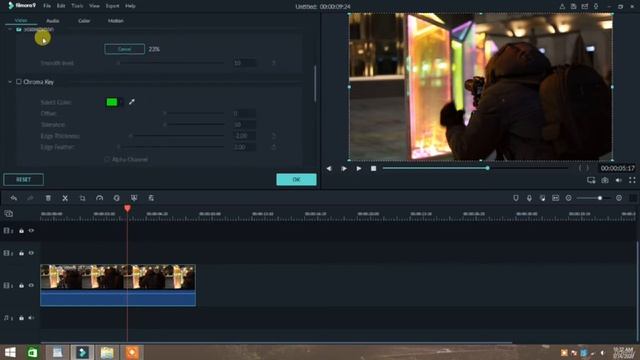The image size is (640, 360).
Task: Delete the selected clip with the trash icon
Action: pyautogui.click(x=48, y=198)
